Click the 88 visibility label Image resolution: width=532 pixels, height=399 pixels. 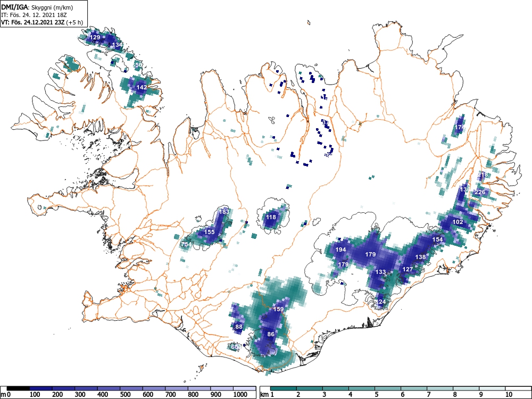(x=239, y=327)
